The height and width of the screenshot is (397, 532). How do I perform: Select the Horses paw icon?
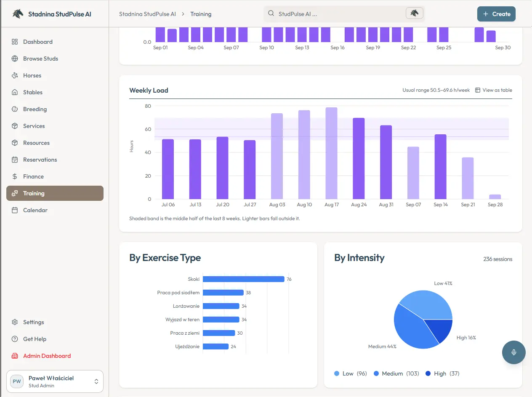15,75
